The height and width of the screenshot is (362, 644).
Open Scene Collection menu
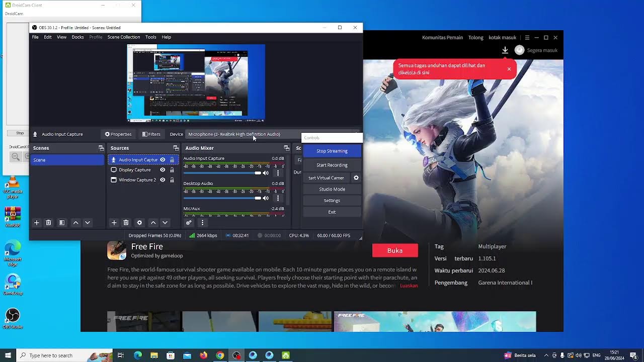pos(124,37)
